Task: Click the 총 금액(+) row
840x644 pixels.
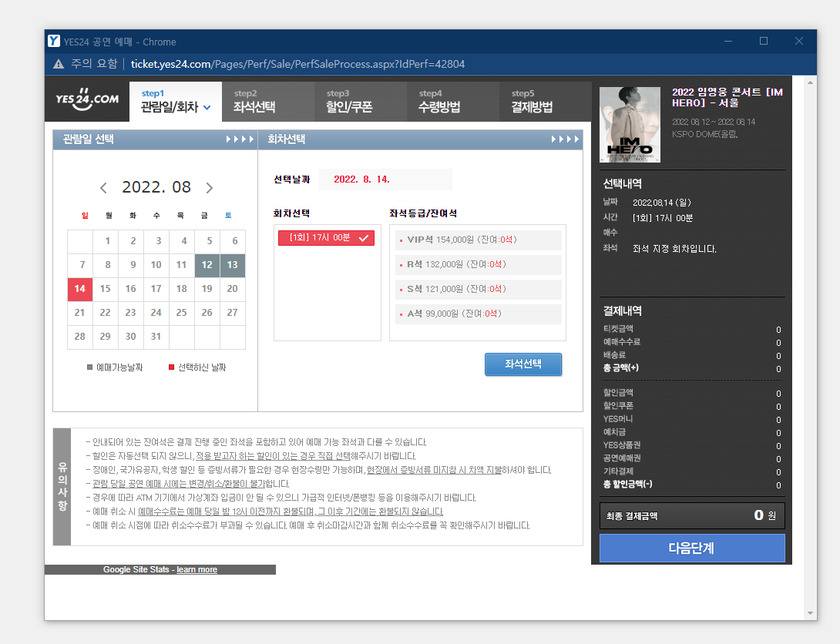Action: point(692,368)
